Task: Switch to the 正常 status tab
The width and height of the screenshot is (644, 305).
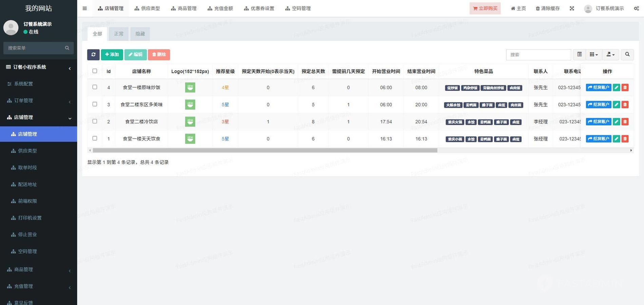Action: [x=119, y=34]
